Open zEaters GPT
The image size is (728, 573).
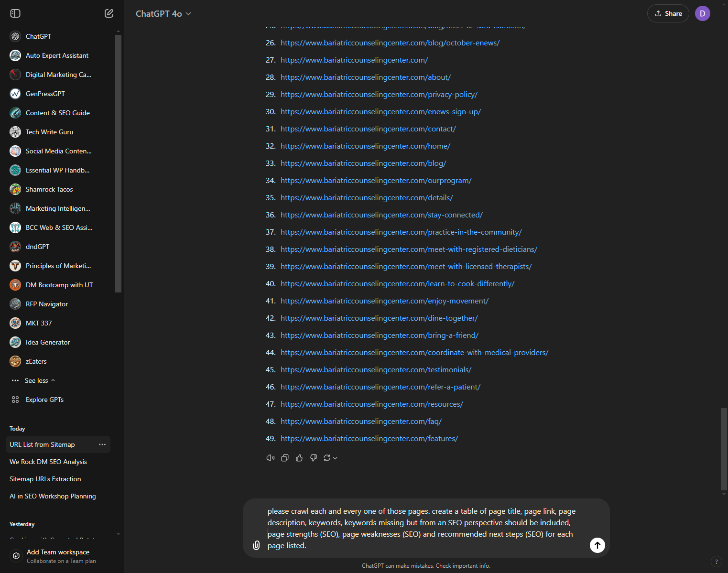tap(60, 361)
